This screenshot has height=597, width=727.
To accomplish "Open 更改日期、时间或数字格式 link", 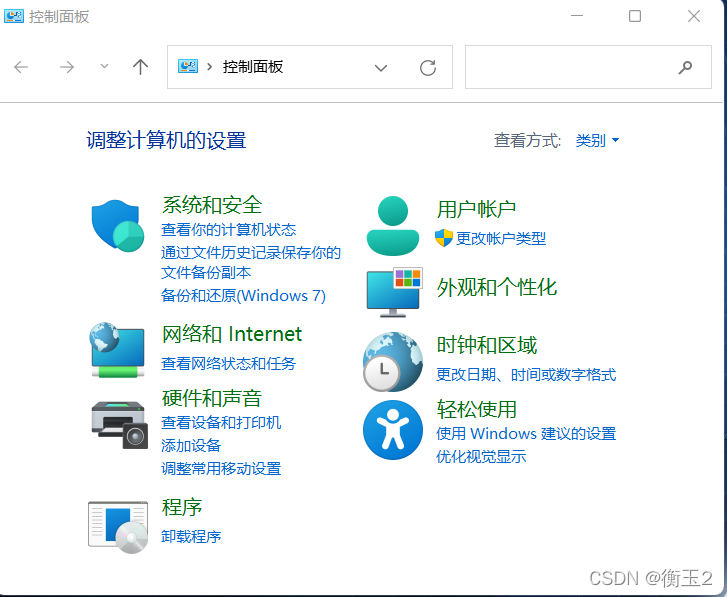I will (x=526, y=375).
